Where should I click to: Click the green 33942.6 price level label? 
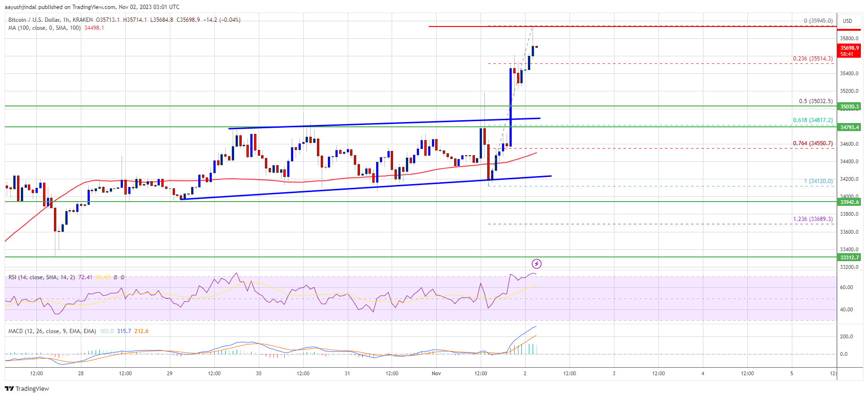pos(849,202)
